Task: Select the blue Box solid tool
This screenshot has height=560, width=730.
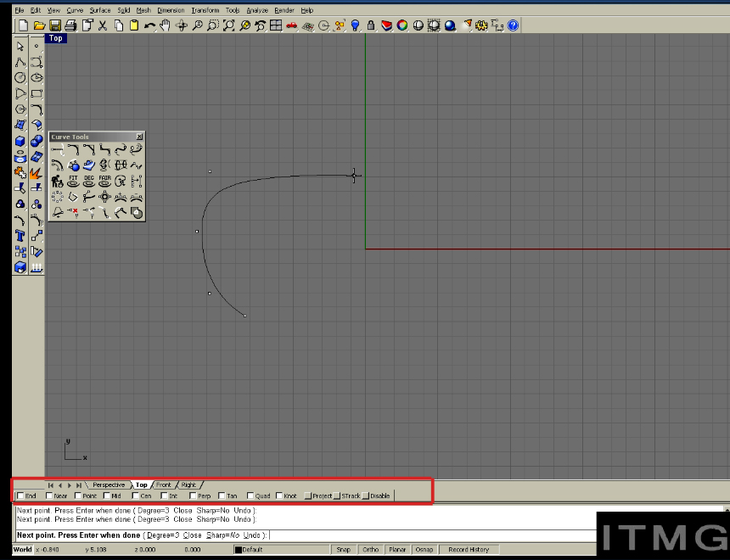Action: pos(20,141)
